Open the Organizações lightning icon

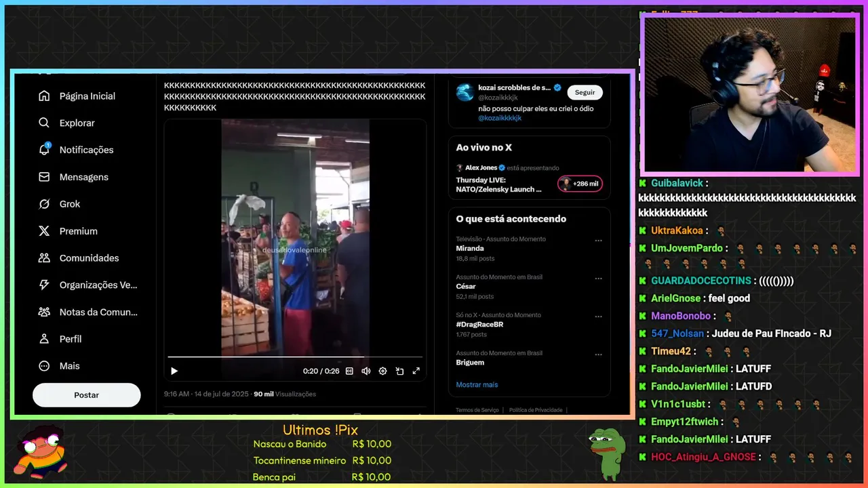tap(44, 285)
